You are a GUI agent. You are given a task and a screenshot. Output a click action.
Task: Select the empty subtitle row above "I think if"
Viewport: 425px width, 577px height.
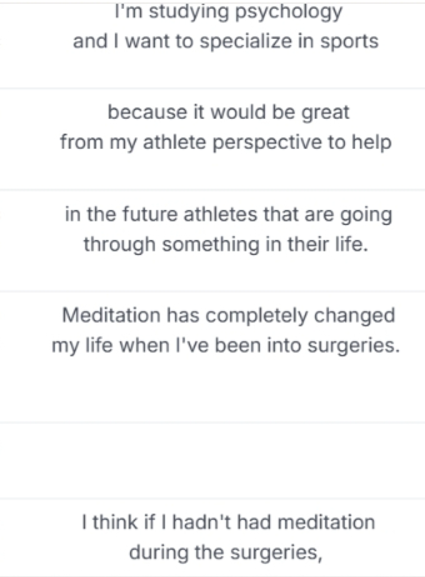tap(212, 461)
